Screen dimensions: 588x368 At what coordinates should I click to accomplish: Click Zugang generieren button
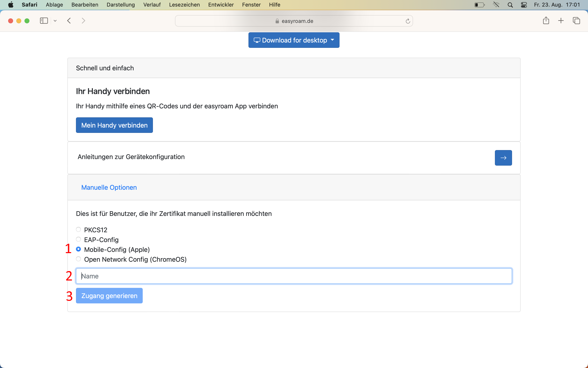109,296
